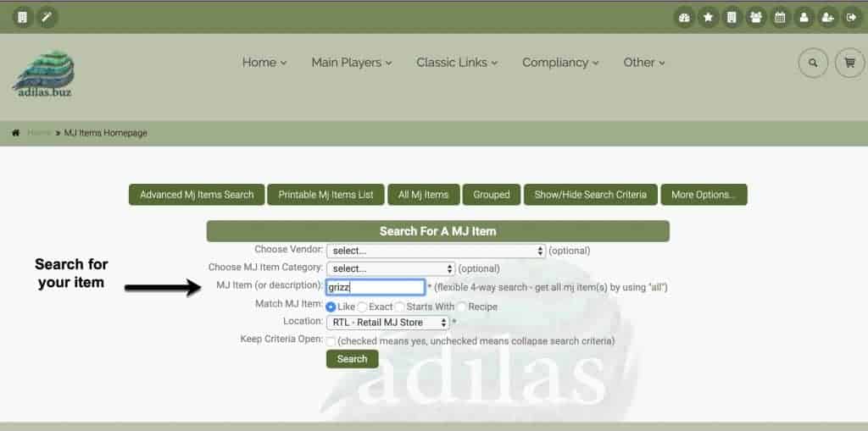Open the building icon at top-left toolbar

pos(23,18)
